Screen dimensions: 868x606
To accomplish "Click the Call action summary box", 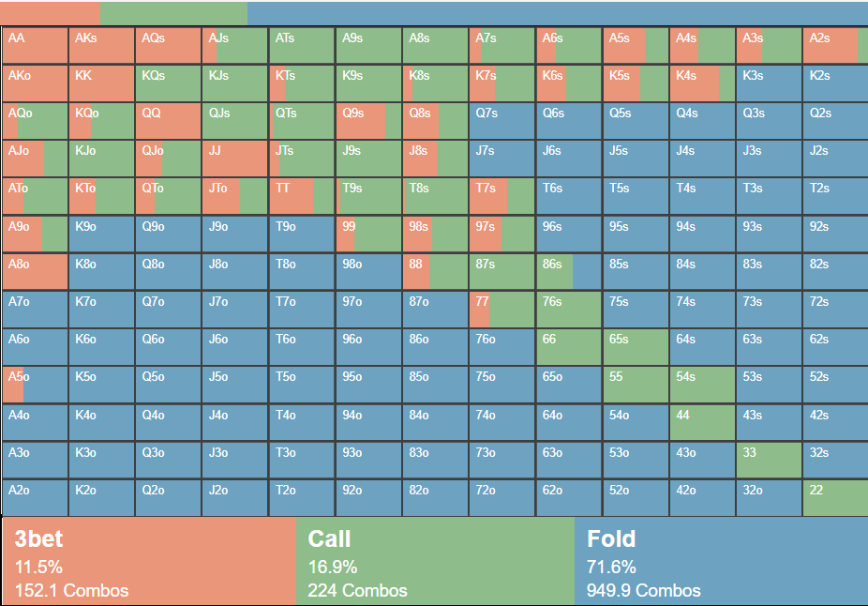I will click(436, 562).
